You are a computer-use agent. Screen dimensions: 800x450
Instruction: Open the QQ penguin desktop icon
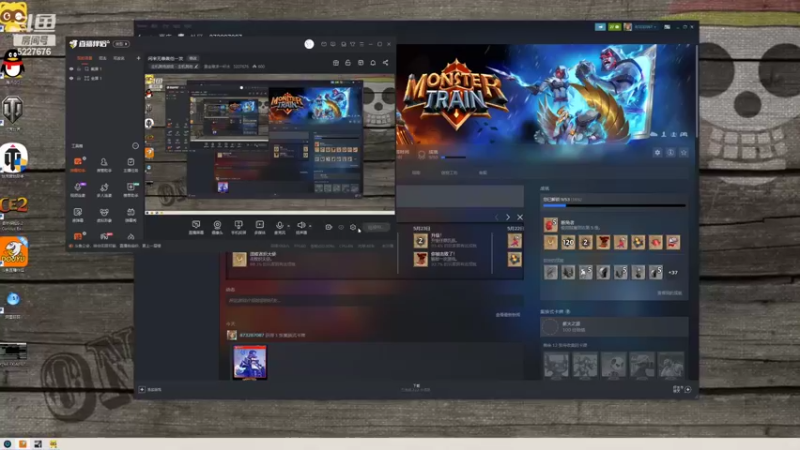(12, 64)
